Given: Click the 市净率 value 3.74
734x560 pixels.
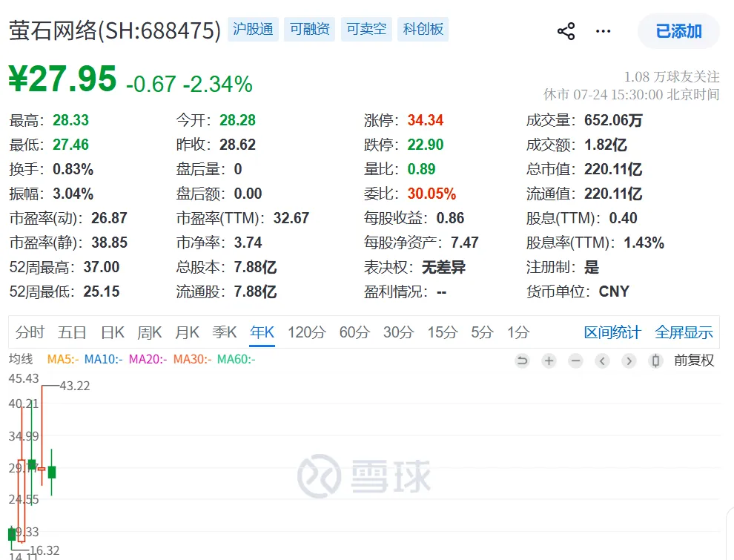Looking at the screenshot, I should point(248,243).
